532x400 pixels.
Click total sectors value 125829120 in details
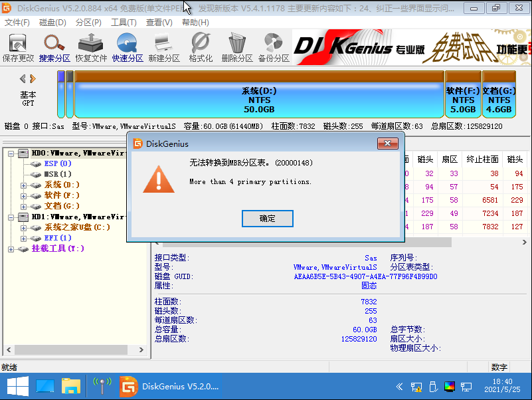[x=359, y=339]
